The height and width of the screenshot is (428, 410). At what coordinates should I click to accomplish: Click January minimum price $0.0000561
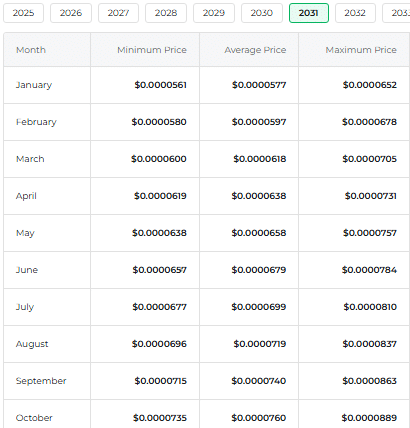160,85
